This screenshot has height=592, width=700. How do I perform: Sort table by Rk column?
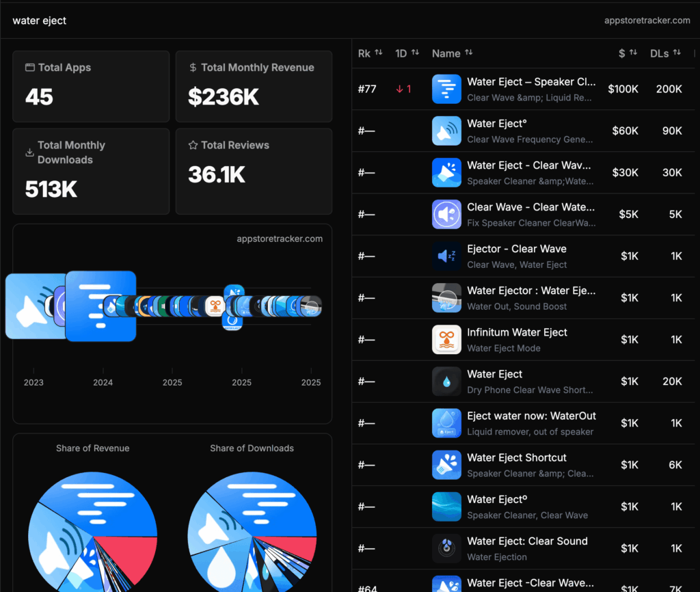370,53
